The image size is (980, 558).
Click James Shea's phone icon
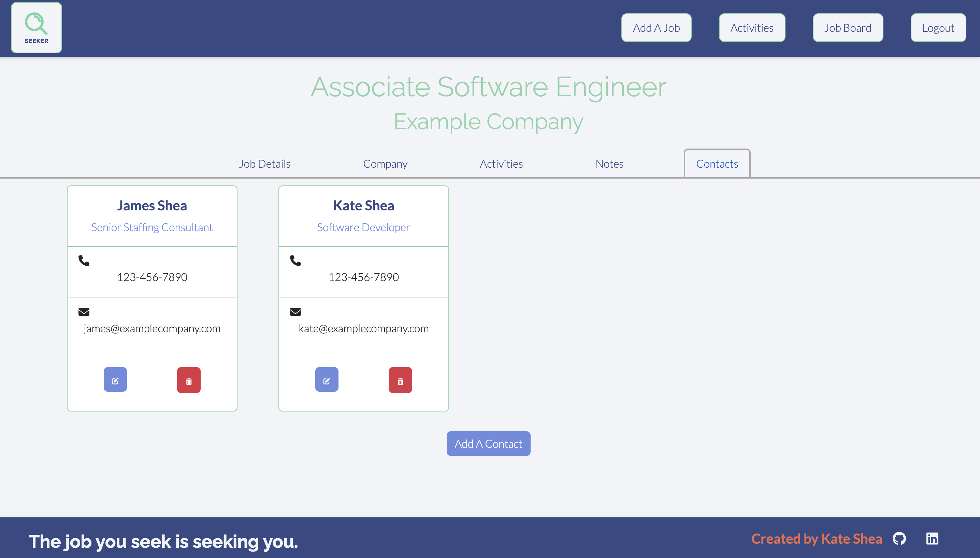click(84, 261)
